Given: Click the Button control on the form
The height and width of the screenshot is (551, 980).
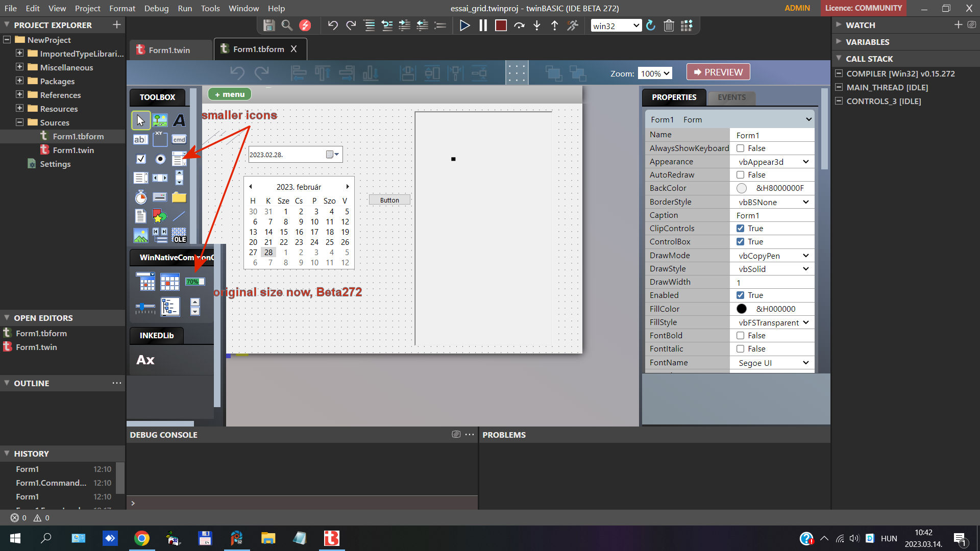Looking at the screenshot, I should [389, 200].
